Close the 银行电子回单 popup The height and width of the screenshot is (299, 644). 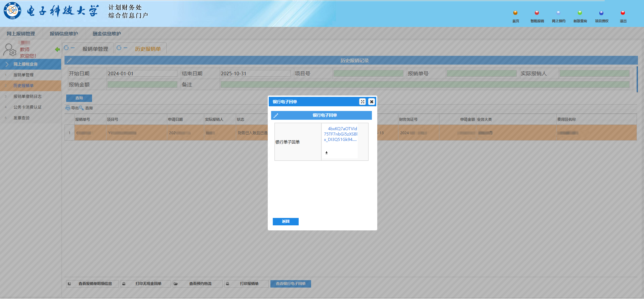[x=372, y=102]
